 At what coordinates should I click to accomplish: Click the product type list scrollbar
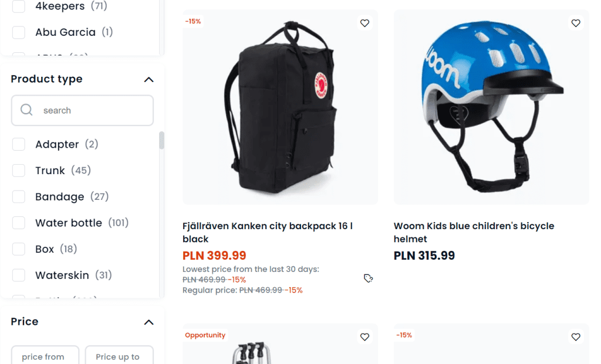[161, 141]
